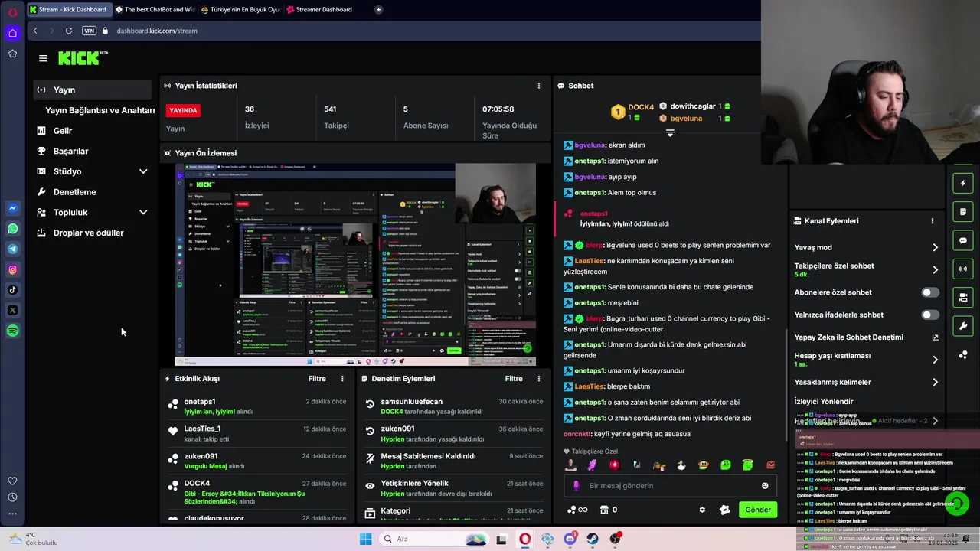This screenshot has width=980, height=551.
Task: Open Denetim Eylemleri three-dot menu
Action: 538,379
